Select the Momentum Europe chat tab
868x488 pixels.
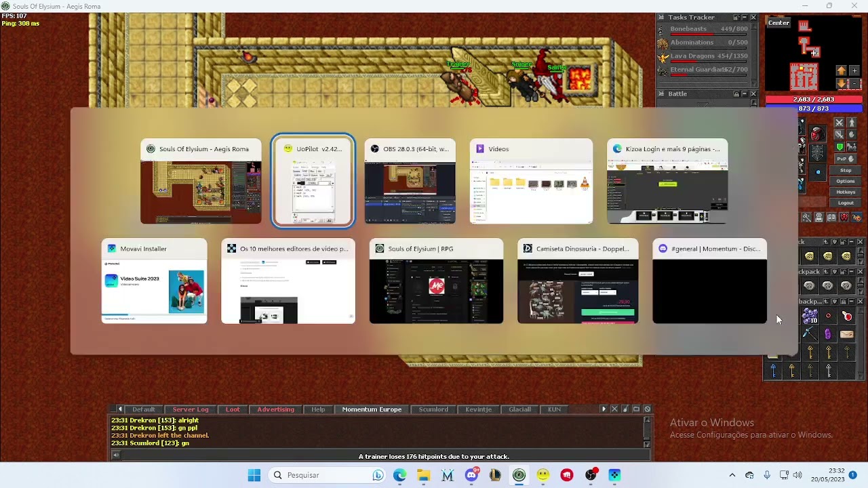coord(372,409)
